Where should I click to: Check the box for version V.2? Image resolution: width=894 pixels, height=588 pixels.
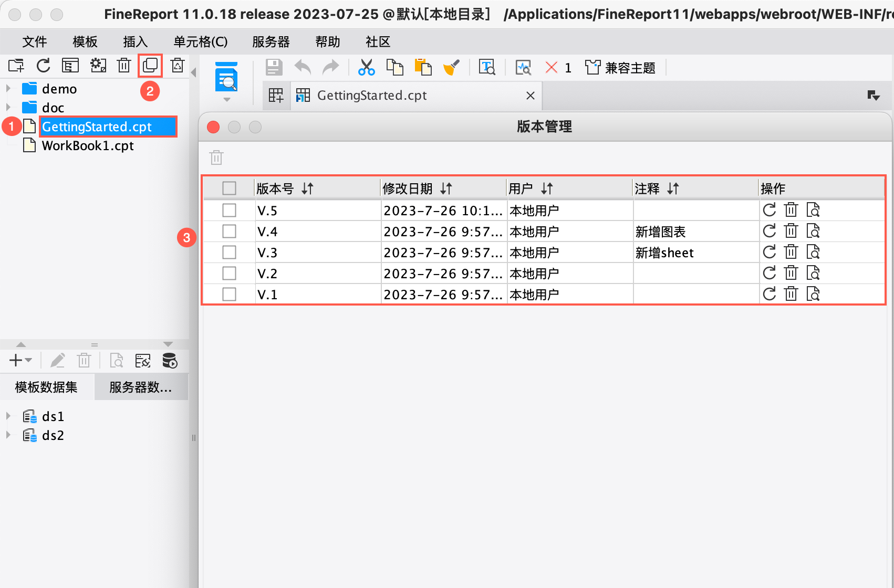click(229, 273)
